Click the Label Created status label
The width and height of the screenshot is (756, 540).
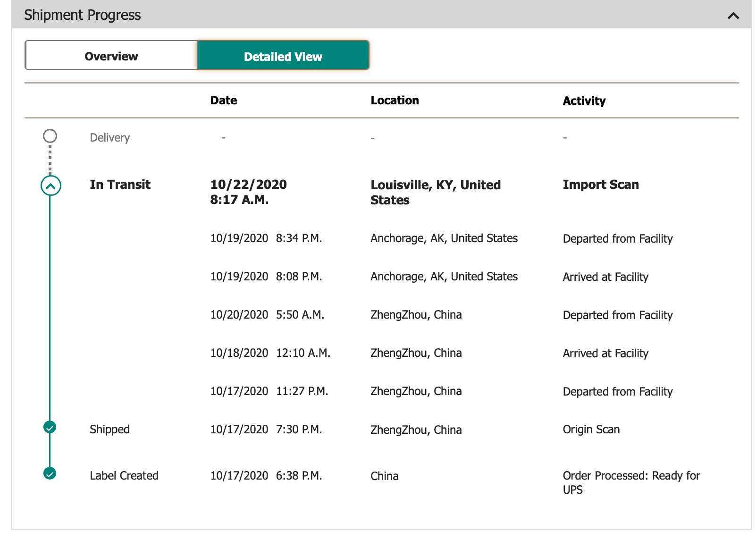(124, 476)
